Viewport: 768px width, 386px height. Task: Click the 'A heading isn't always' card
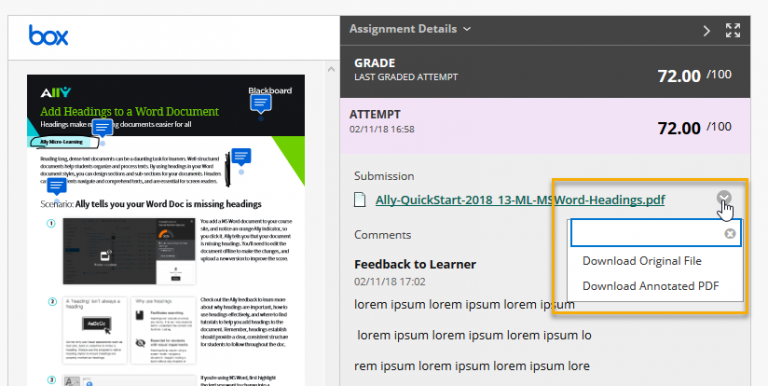95,330
